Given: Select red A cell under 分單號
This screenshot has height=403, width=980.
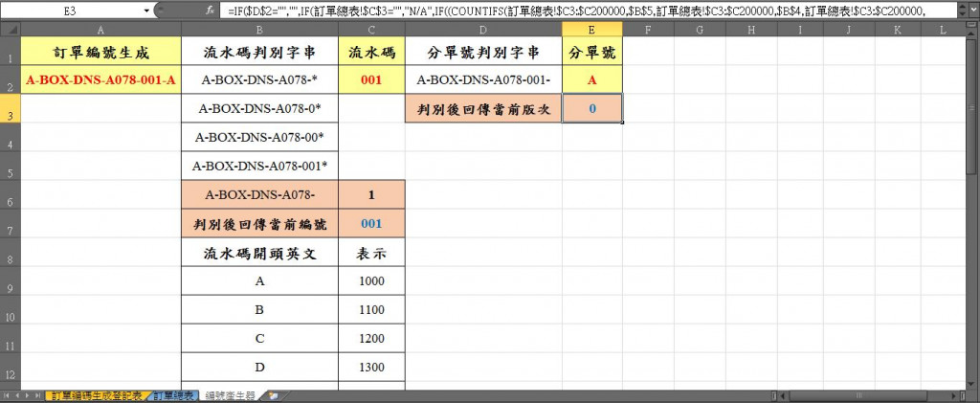Looking at the screenshot, I should pos(591,80).
